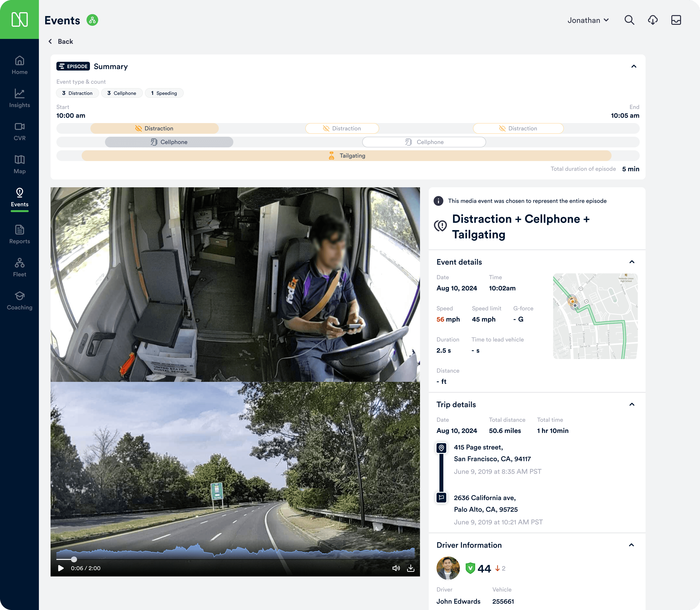Image resolution: width=700 pixels, height=610 pixels.
Task: Click the Netradyne logo in the corner
Action: (19, 19)
